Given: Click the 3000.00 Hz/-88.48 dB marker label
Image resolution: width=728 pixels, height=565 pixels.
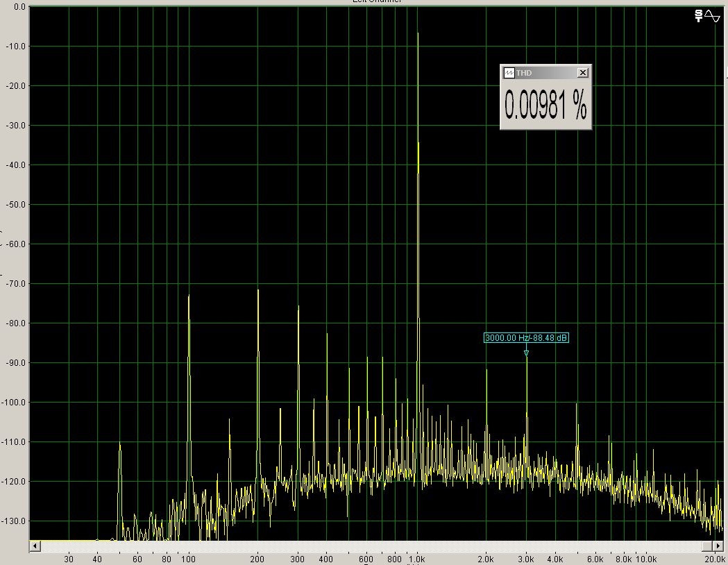Looking at the screenshot, I should 526,337.
